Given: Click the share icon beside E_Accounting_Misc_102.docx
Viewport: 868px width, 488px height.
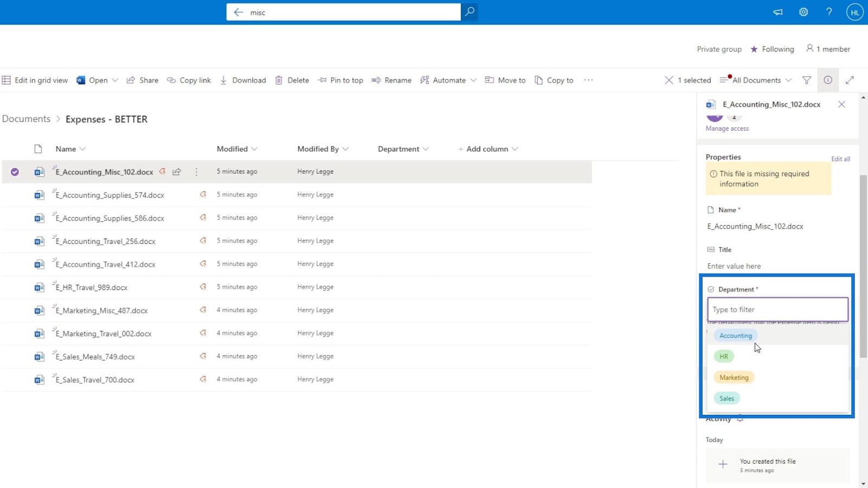Looking at the screenshot, I should (177, 172).
